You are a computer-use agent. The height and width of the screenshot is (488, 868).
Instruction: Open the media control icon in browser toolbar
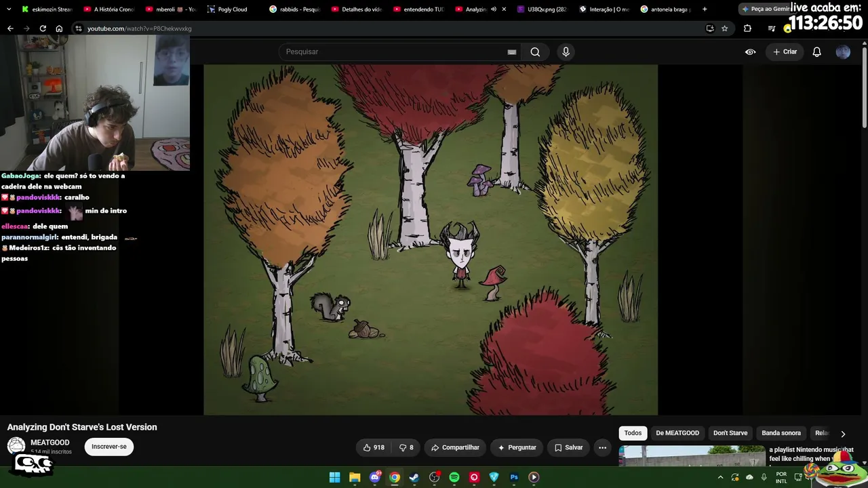[771, 28]
